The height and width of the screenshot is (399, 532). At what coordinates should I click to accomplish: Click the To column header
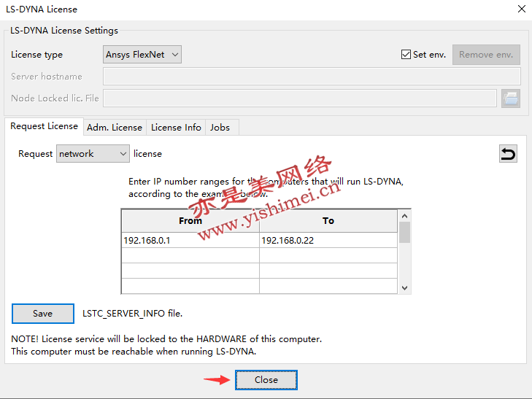click(x=328, y=221)
